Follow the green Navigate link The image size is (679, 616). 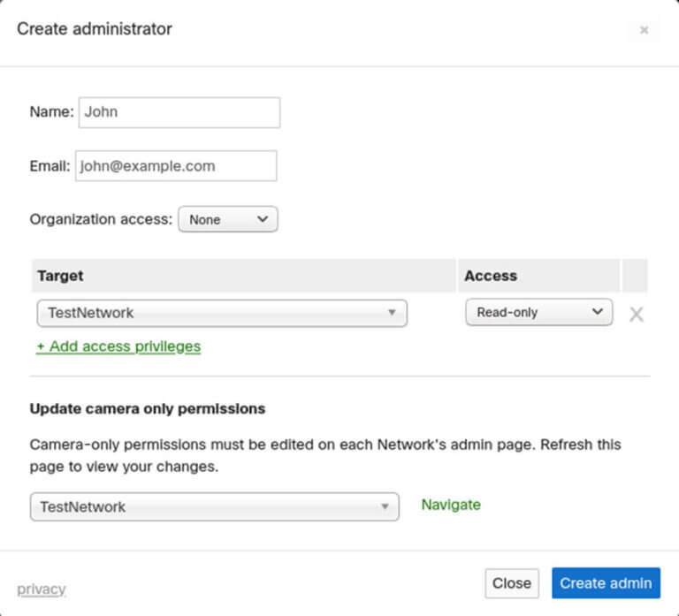[451, 505]
